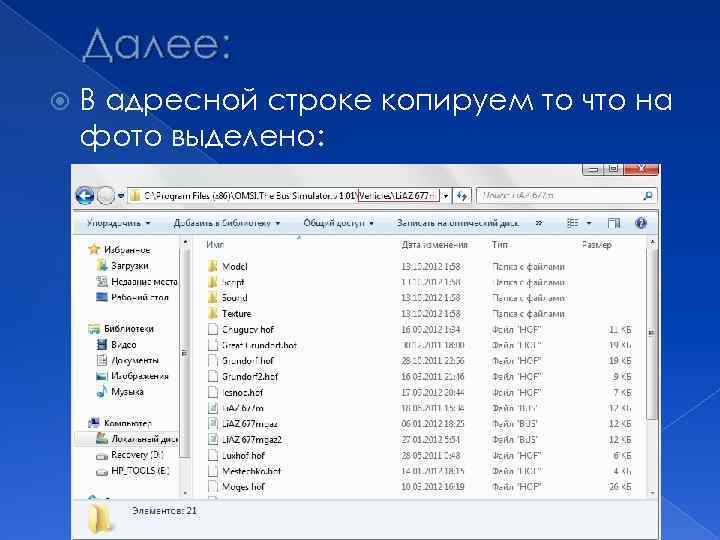Select the LiAZ 677m bus file icon

[213, 408]
